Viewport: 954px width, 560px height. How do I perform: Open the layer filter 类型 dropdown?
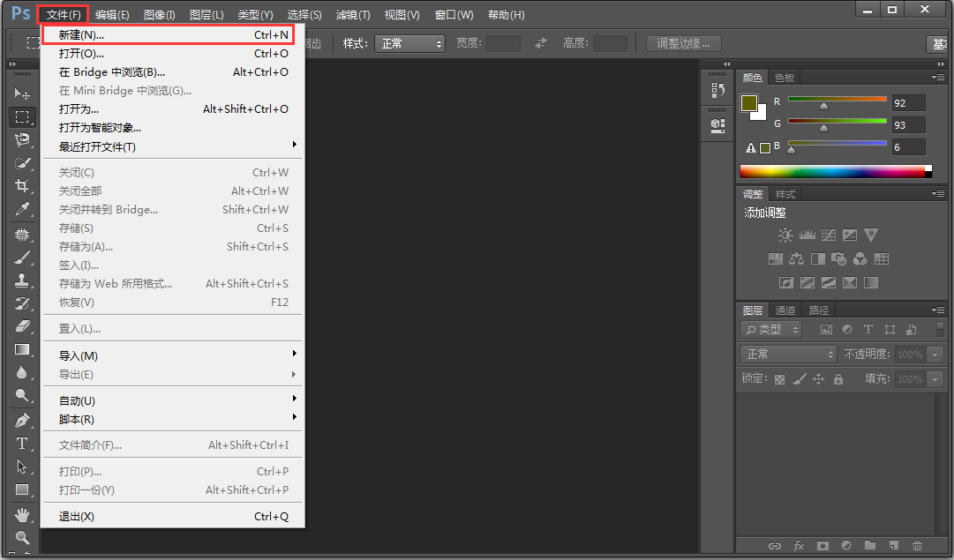click(x=771, y=330)
